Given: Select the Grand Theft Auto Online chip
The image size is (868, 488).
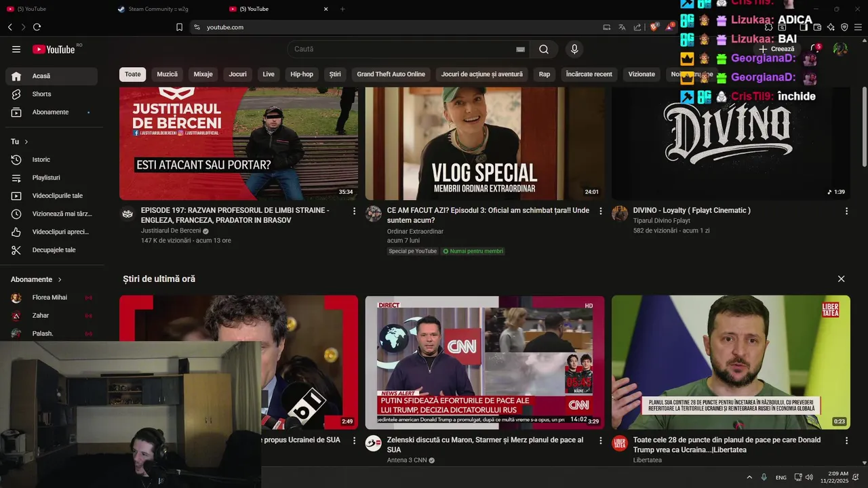Looking at the screenshot, I should tap(391, 75).
